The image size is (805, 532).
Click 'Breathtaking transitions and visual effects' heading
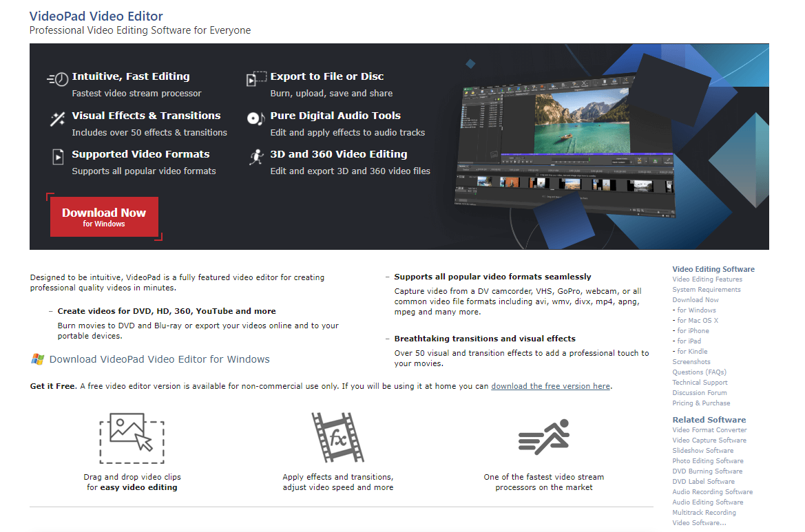tap(485, 339)
